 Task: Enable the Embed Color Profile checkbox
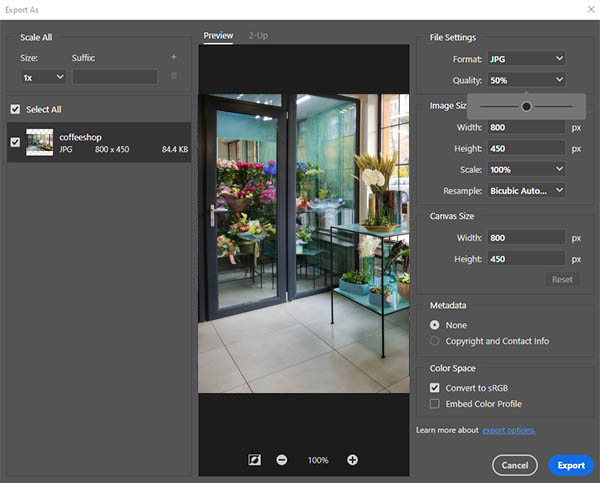434,404
